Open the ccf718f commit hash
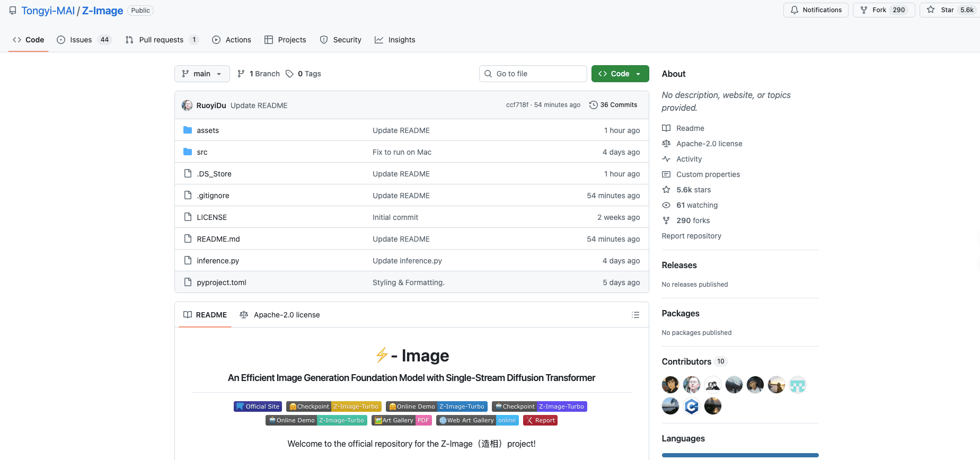 (x=517, y=105)
